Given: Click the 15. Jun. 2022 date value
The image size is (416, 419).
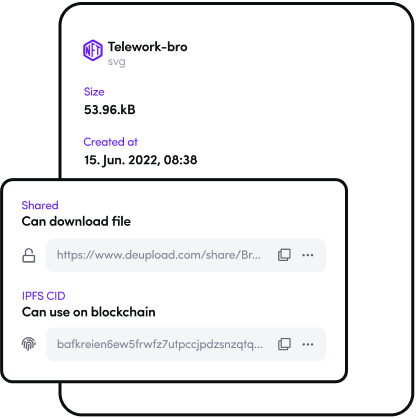Looking at the screenshot, I should [140, 160].
